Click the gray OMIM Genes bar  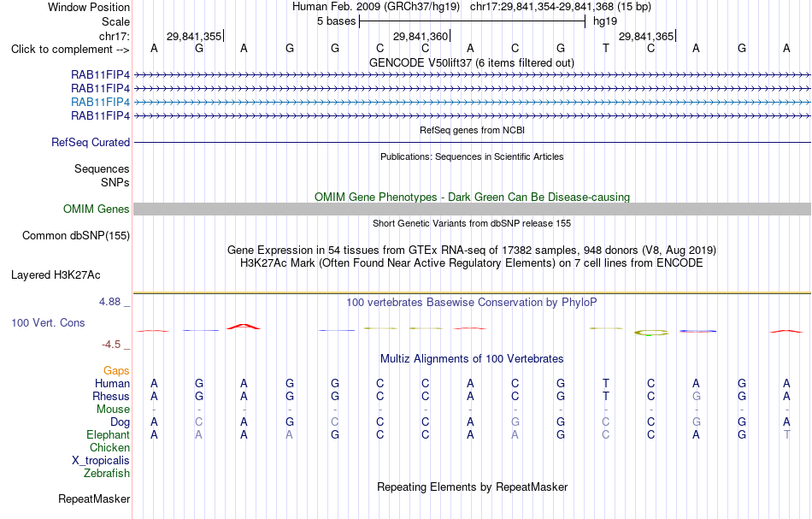point(472,209)
